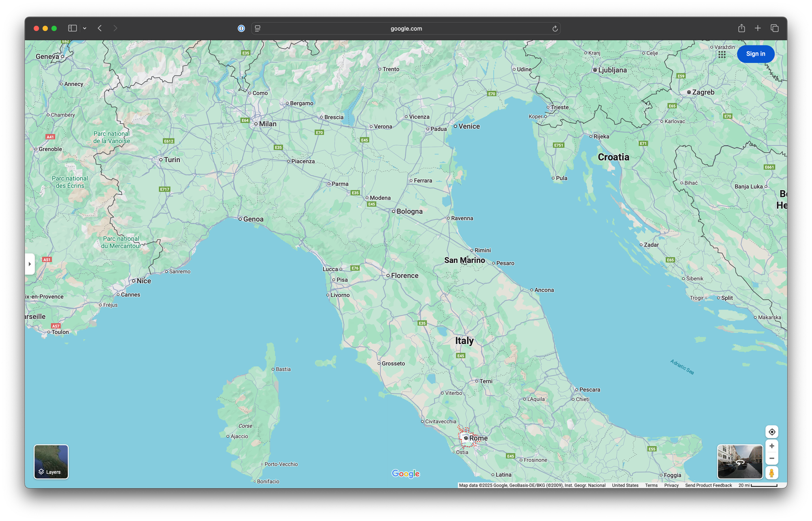Open the Privacy link
Screen dimensions: 812x521
coord(671,485)
